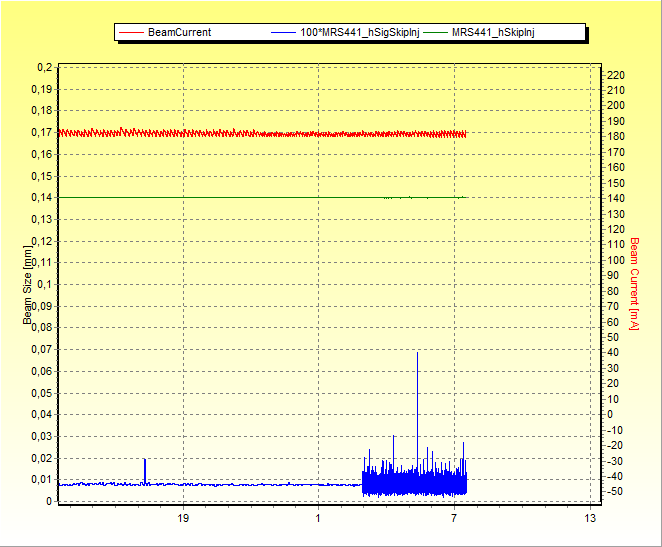Click the right axis value -50
Image resolution: width=662 pixels, height=547 pixels.
(616, 492)
